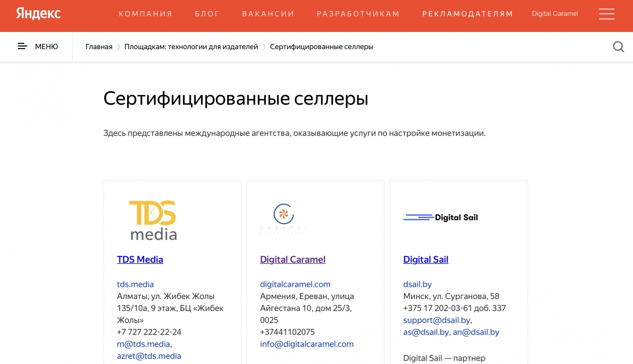Open the hamburger menu in the red header
The image size is (633, 364).
(x=606, y=14)
